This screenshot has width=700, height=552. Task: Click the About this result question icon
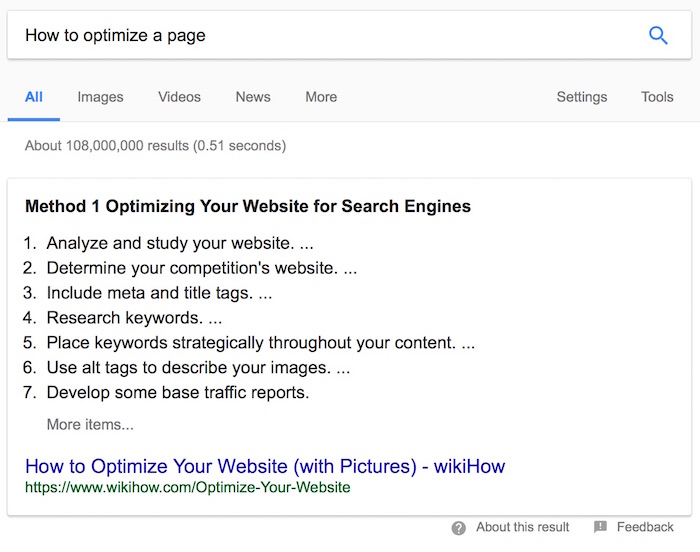tap(458, 528)
